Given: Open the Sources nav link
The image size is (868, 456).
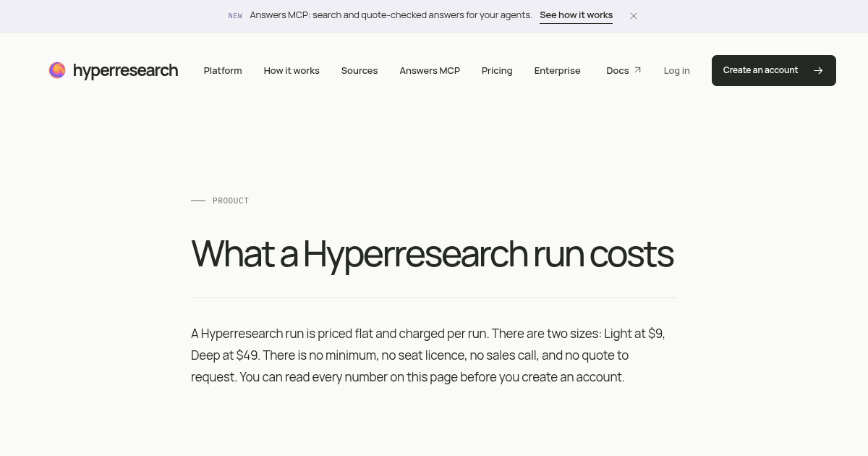Looking at the screenshot, I should click(x=359, y=71).
